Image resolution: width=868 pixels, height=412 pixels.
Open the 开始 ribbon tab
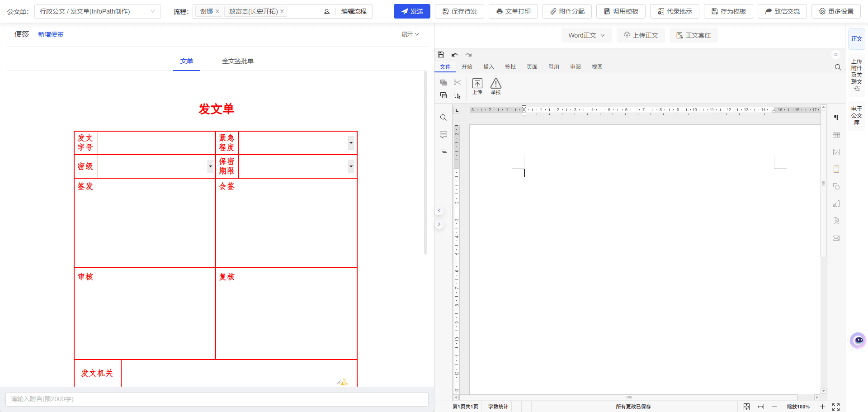click(x=467, y=67)
